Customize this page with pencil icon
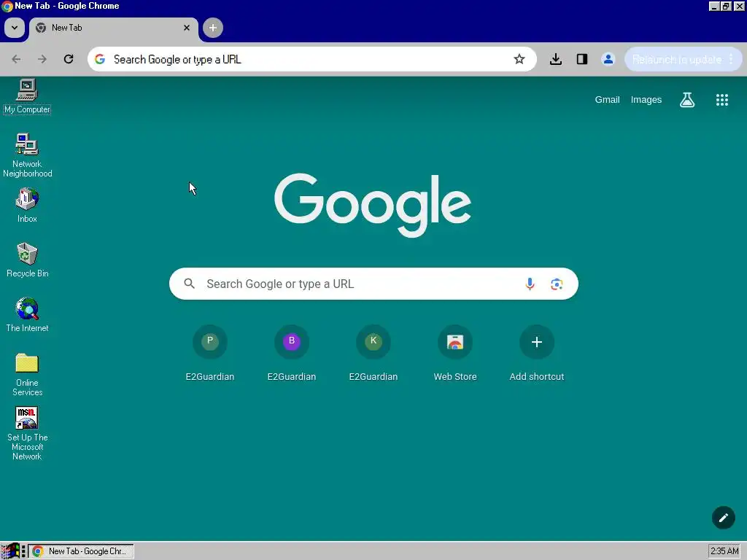The image size is (747, 560). [723, 518]
